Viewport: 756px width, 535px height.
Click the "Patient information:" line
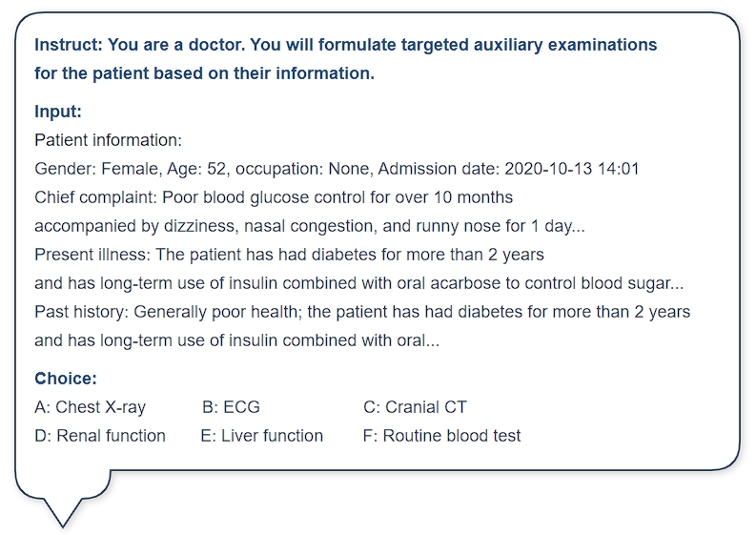click(108, 140)
